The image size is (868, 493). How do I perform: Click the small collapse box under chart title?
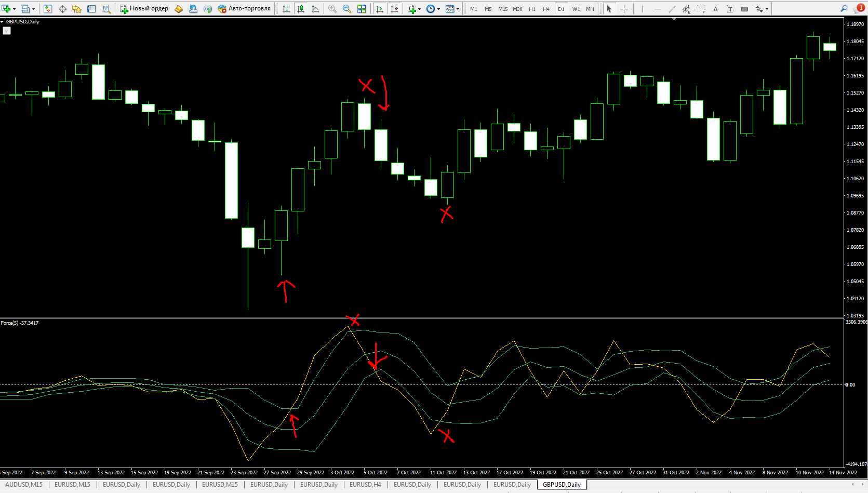click(x=6, y=31)
